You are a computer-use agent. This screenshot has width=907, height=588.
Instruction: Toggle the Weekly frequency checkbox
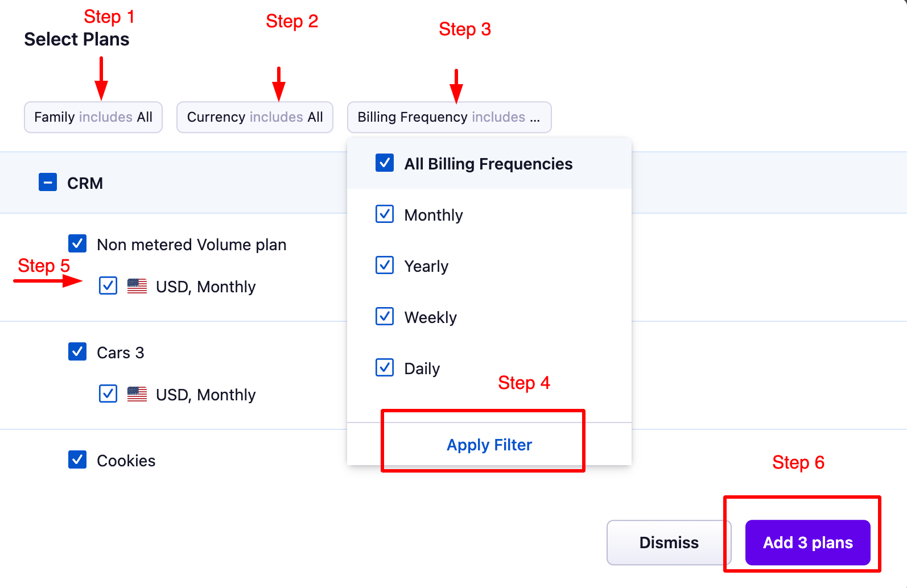pos(385,317)
